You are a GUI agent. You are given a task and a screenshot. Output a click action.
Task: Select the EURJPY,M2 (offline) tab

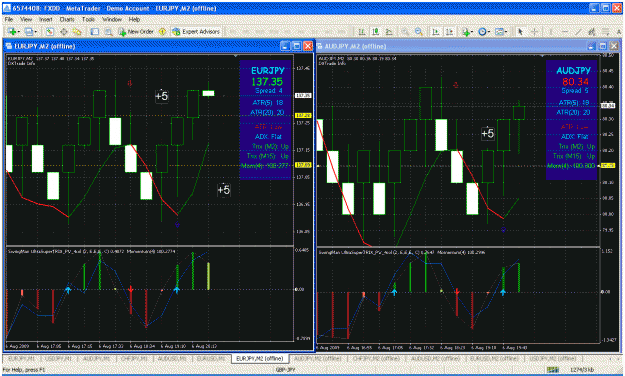click(260, 358)
